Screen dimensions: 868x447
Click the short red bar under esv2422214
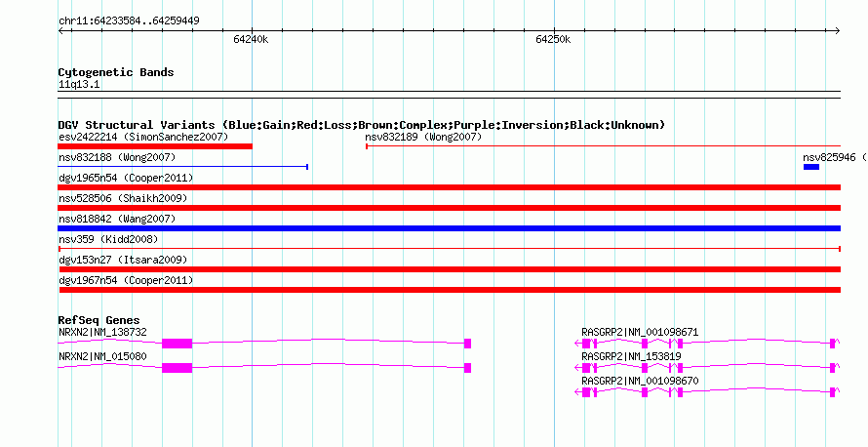click(155, 146)
